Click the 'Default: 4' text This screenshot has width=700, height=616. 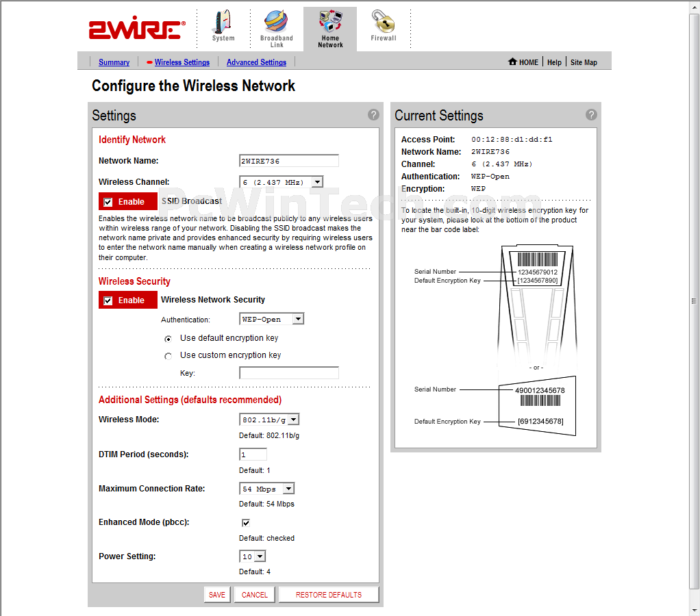tap(255, 572)
